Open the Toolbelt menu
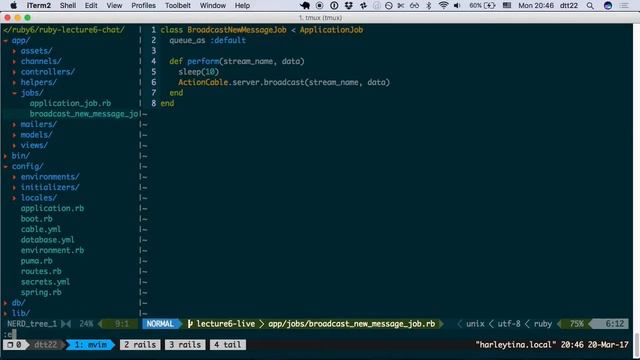640x360 pixels. [x=178, y=5]
